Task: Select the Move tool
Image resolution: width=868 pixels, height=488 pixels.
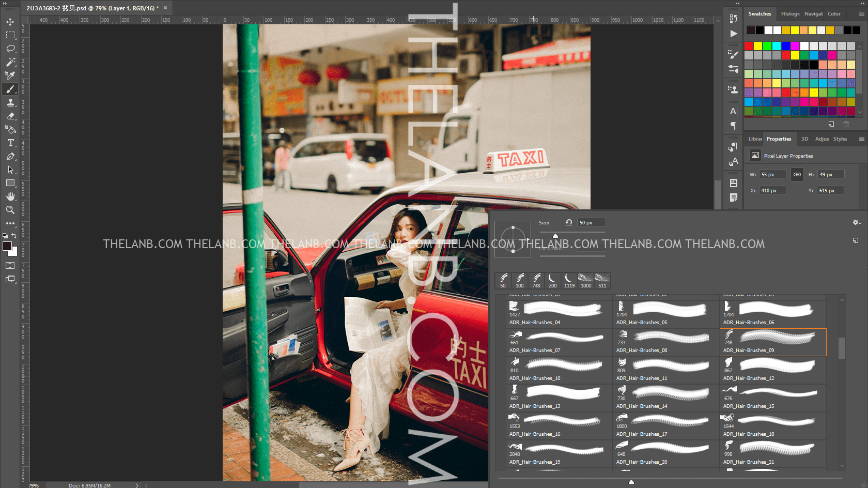Action: tap(10, 22)
